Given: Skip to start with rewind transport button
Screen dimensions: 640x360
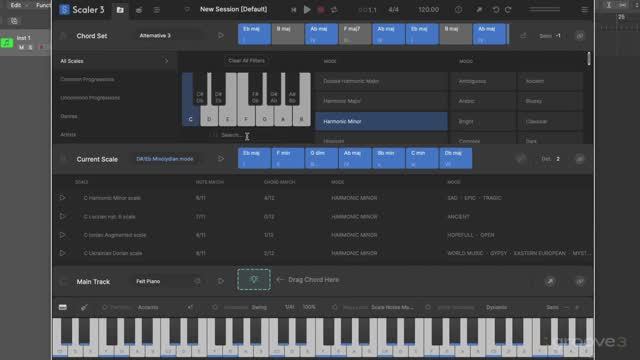Looking at the screenshot, I should click(293, 10).
